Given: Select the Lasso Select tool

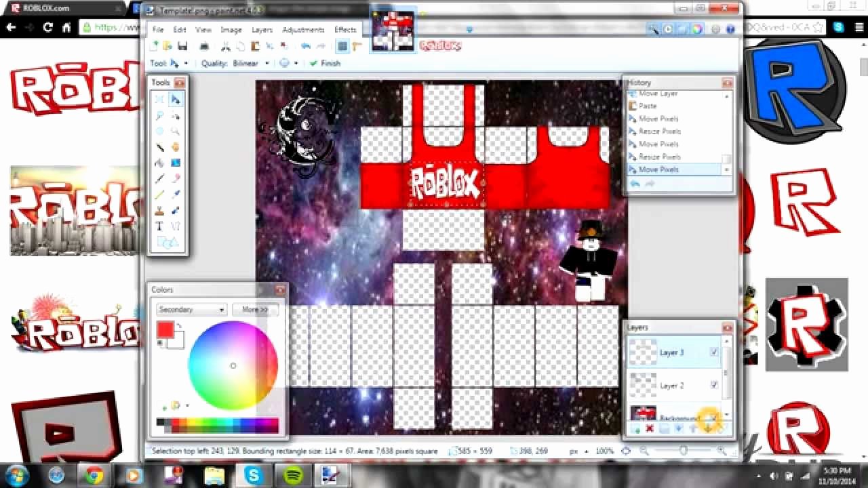Looking at the screenshot, I should click(159, 115).
